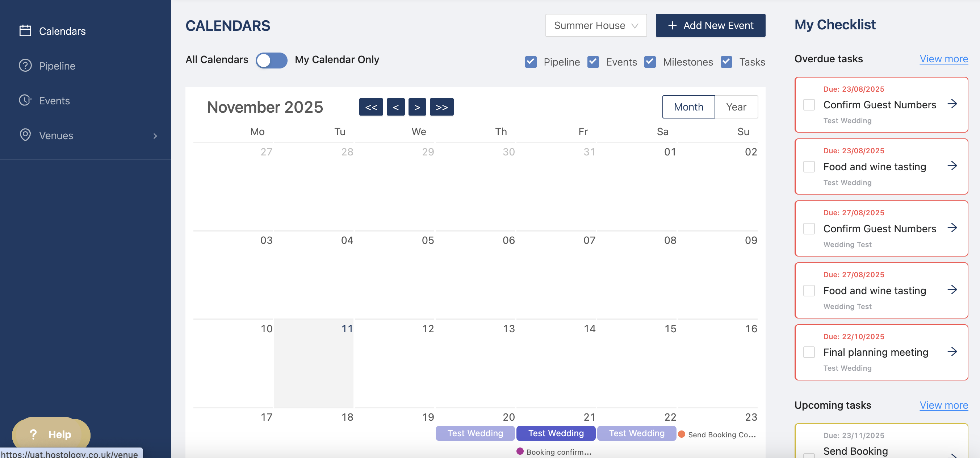The image size is (980, 458).
Task: Open View more for Overdue tasks
Action: [x=943, y=59]
